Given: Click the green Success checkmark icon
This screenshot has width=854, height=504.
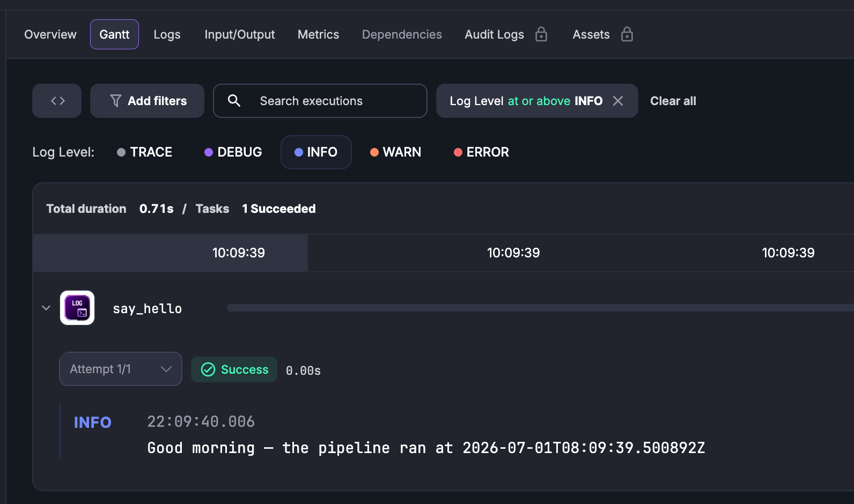Looking at the screenshot, I should [208, 369].
